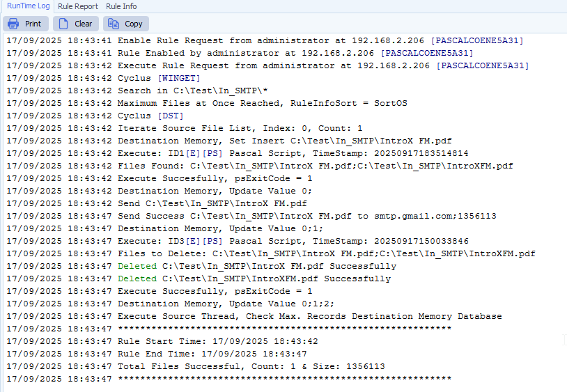Click the 'Execute Source Thread, Check Max. Records' line
The image size is (567, 392).
tap(254, 316)
